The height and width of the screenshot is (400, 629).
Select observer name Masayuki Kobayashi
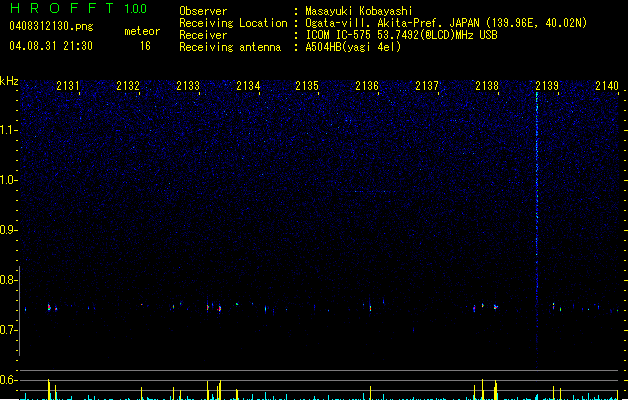coord(359,11)
